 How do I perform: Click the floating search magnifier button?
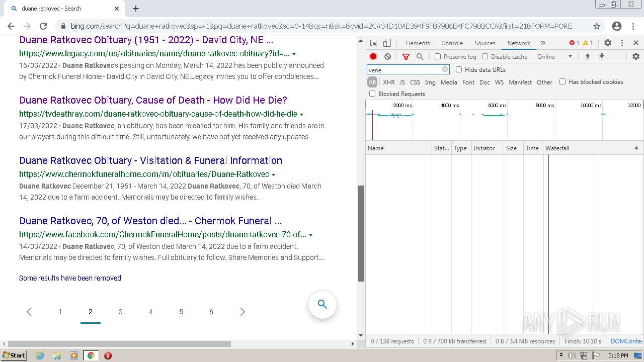(323, 304)
